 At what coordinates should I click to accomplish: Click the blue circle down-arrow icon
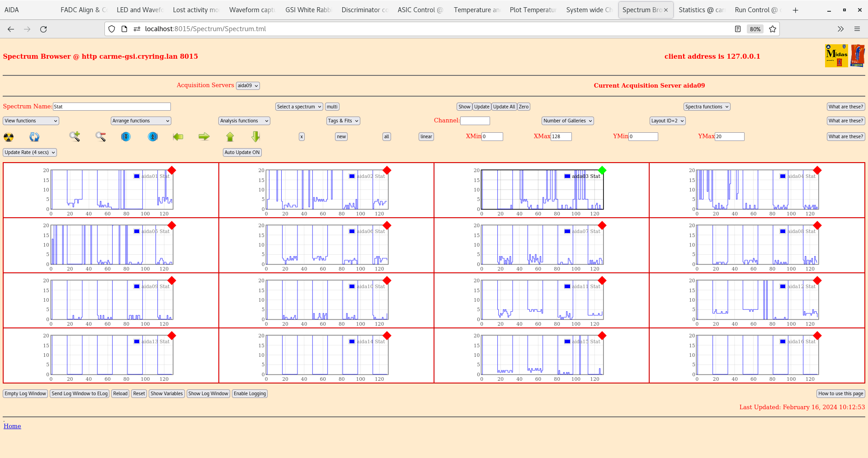[126, 136]
